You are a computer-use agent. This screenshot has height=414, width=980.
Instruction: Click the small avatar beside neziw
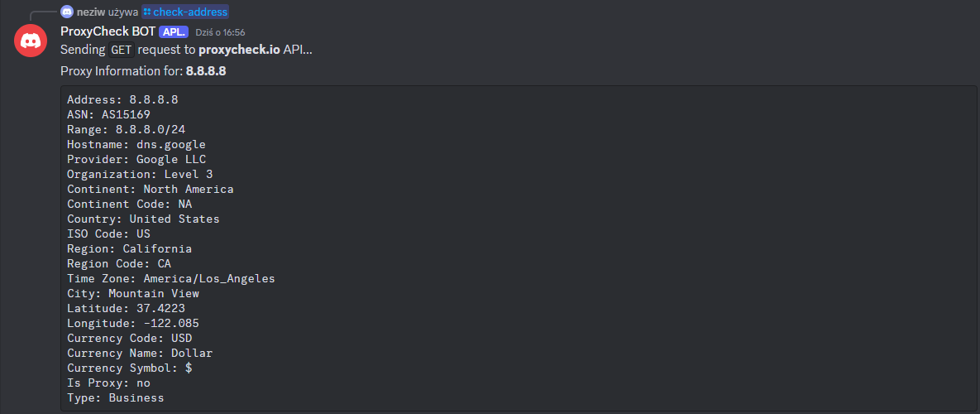click(x=67, y=12)
